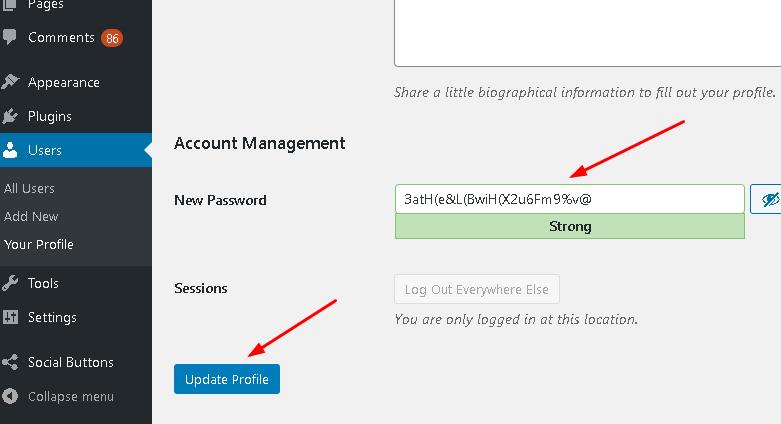781x424 pixels.
Task: Click the Appearance paintbrush icon
Action: pos(11,82)
